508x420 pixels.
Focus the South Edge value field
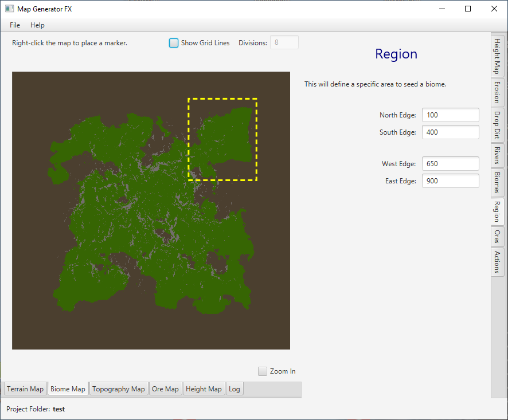point(450,132)
